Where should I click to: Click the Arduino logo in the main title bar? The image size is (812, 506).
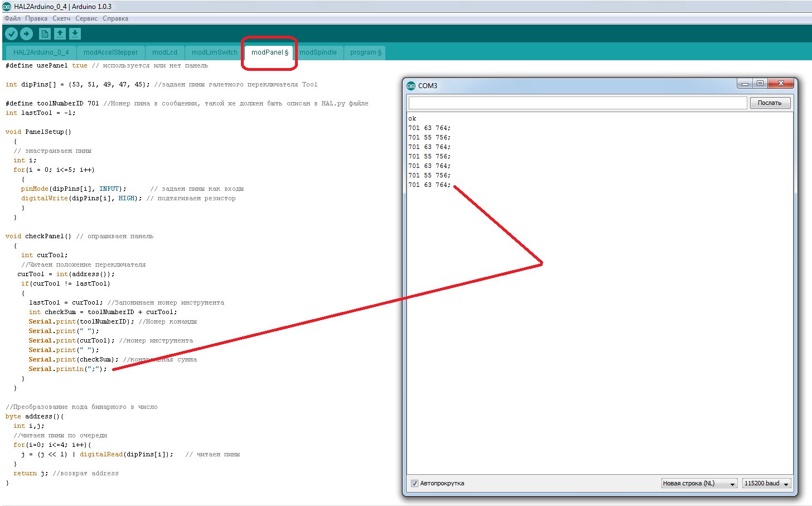pyautogui.click(x=7, y=6)
